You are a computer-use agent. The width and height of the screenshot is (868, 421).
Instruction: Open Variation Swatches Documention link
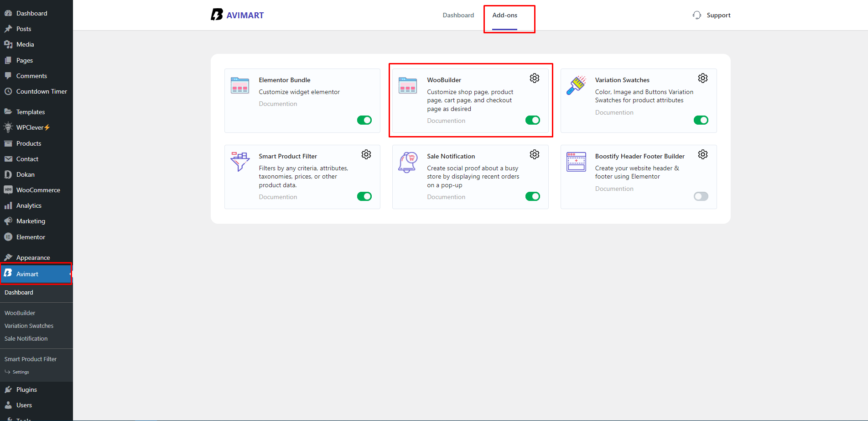(614, 112)
